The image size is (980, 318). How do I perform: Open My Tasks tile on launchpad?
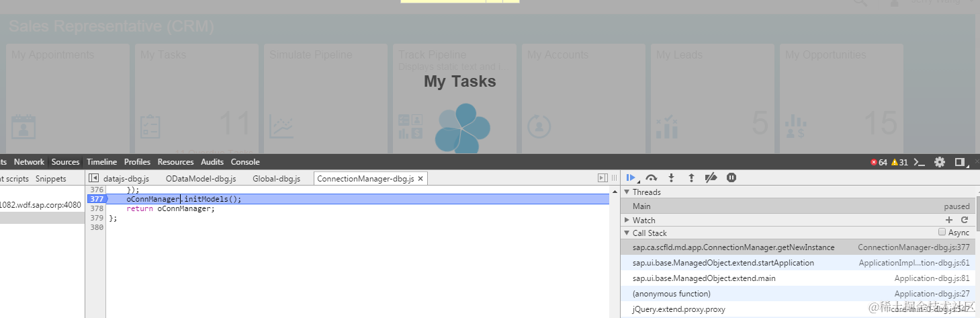click(x=196, y=98)
